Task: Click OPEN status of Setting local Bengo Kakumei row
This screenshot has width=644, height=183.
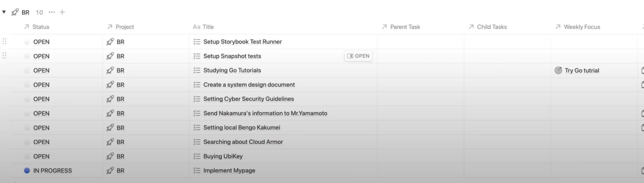Action: (41, 128)
